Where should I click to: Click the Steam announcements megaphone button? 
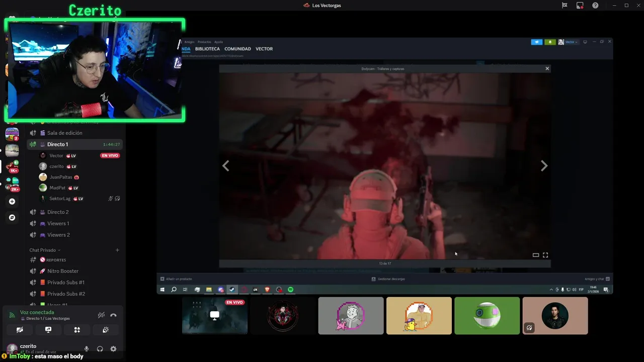(537, 42)
